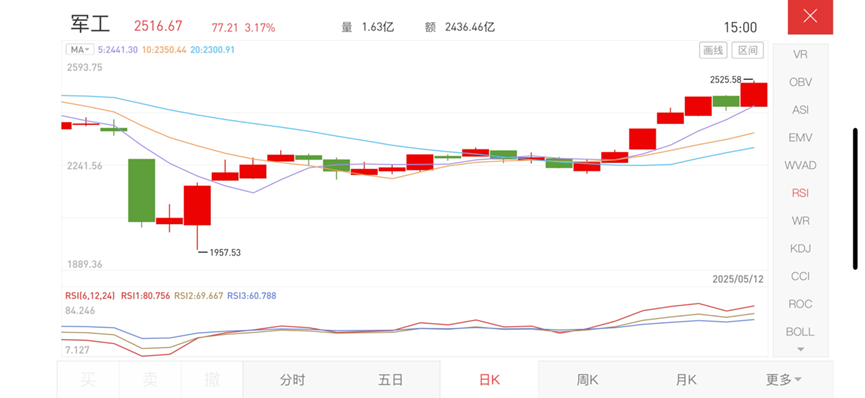
Task: Select the 日K daily chart tab
Action: (489, 380)
